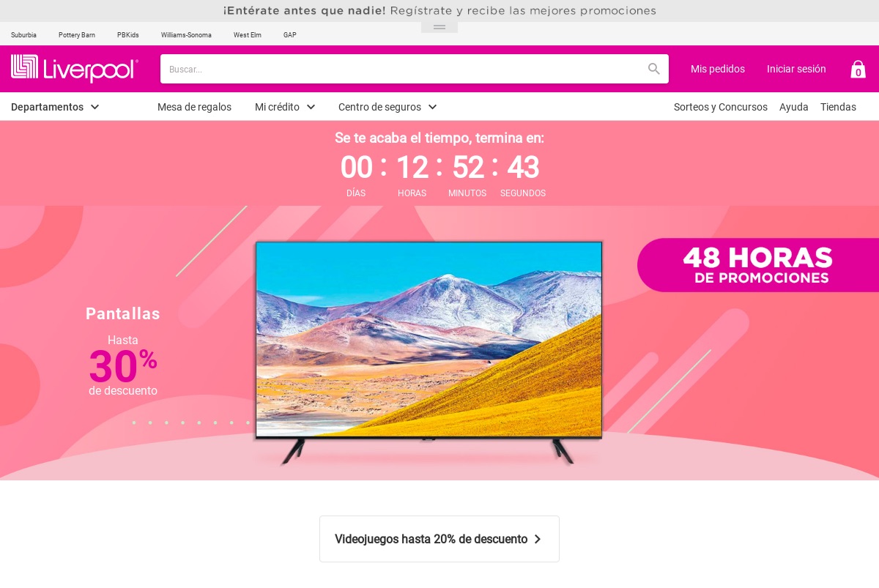Click the search magnifier icon
The image size is (879, 588).
click(x=654, y=69)
